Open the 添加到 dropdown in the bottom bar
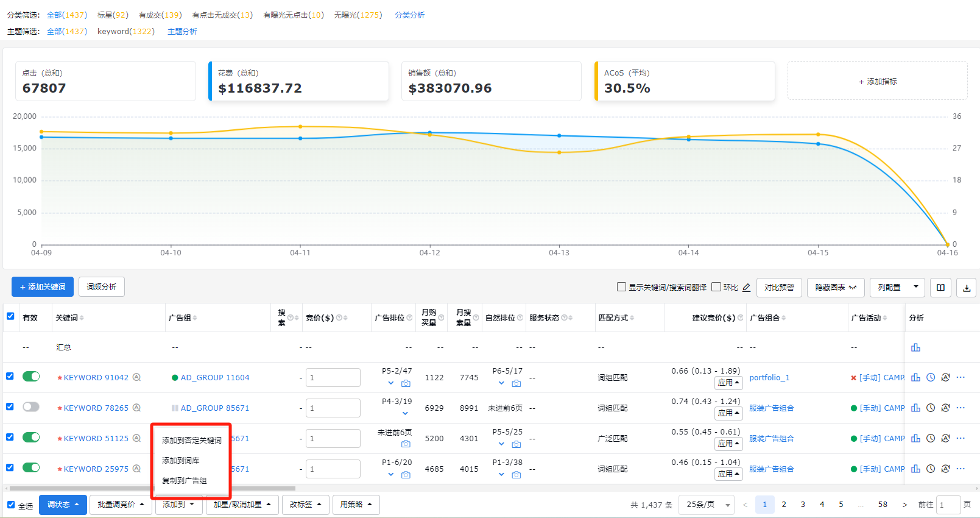The height and width of the screenshot is (518, 980). click(x=178, y=505)
